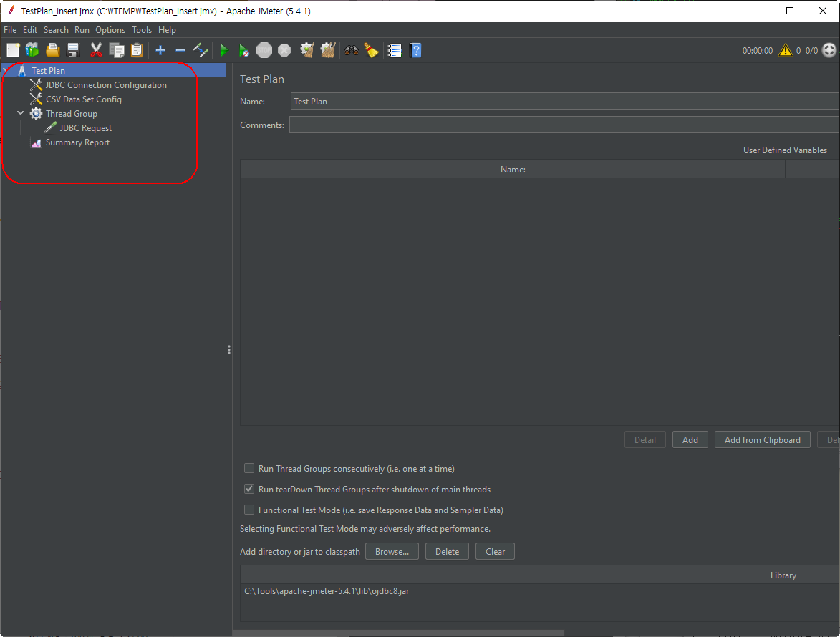840x637 pixels.
Task: Click the Toggle enable/disable icon
Action: pyautogui.click(x=201, y=50)
